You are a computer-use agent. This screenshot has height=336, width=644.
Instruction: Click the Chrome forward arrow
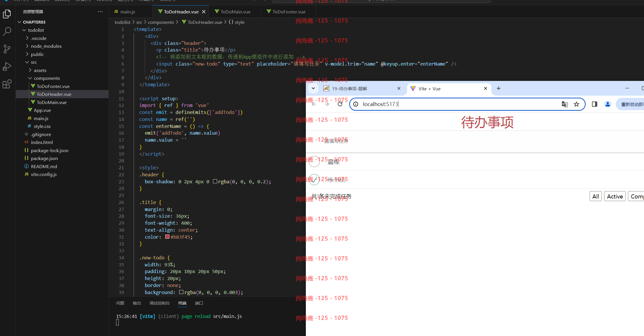click(327, 104)
